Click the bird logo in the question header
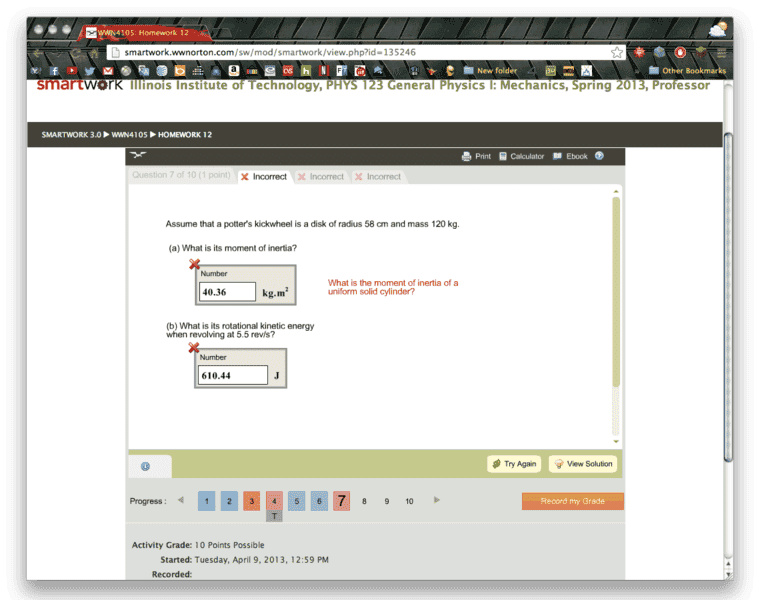The image size is (760, 600). pyautogui.click(x=138, y=155)
